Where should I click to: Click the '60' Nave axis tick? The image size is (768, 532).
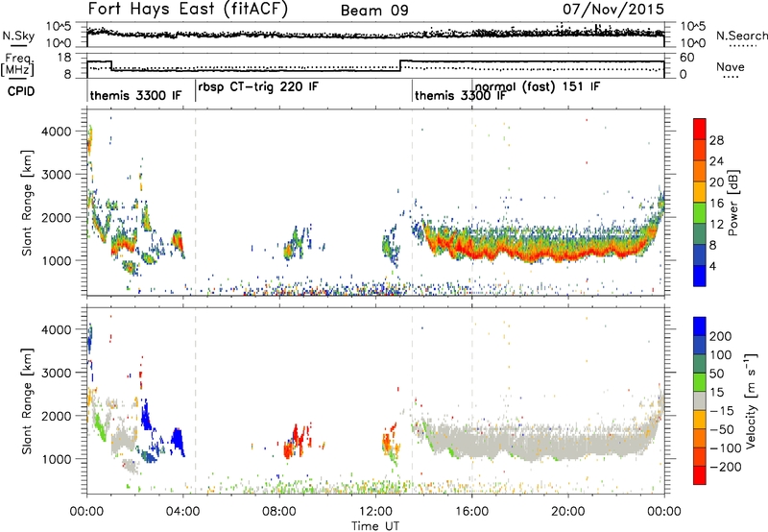tap(687, 58)
